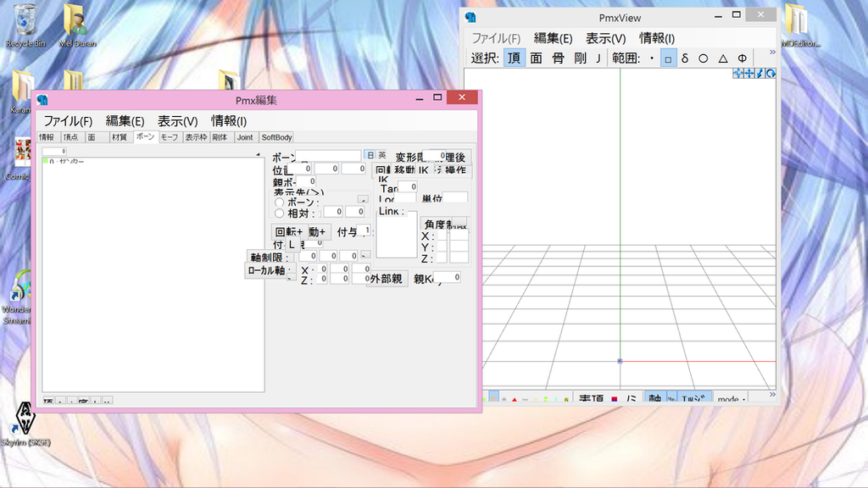Toggle the 移動 flag button
The height and width of the screenshot is (488, 868).
coord(404,170)
